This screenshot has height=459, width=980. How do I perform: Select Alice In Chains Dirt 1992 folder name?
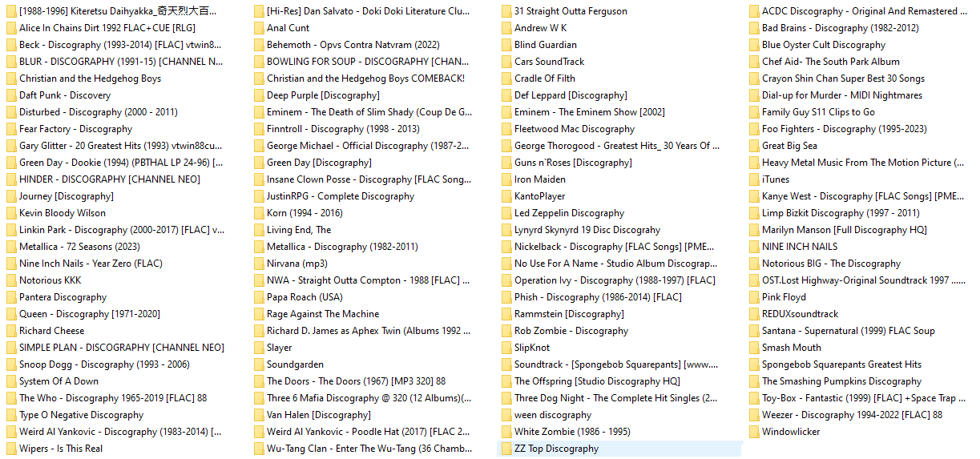pos(107,28)
